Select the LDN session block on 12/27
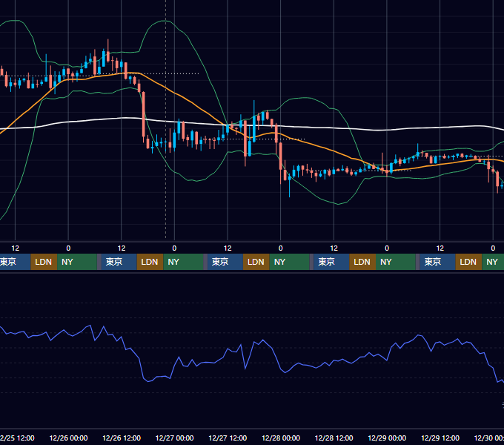 pos(256,262)
